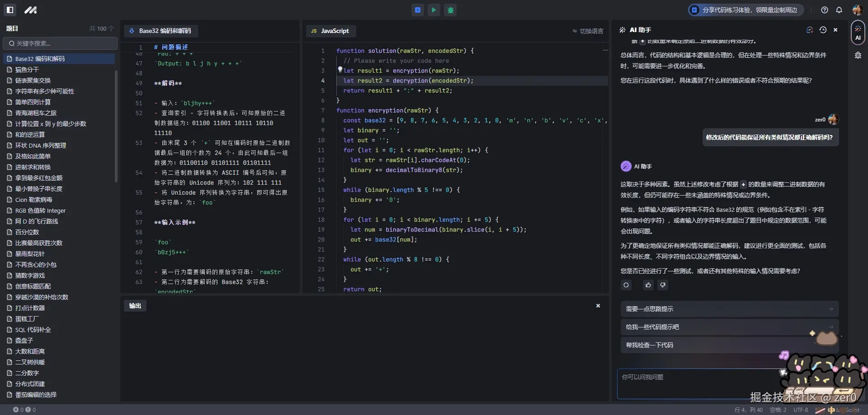
Task: Toggle thumbs down on the AI response
Action: 663,285
